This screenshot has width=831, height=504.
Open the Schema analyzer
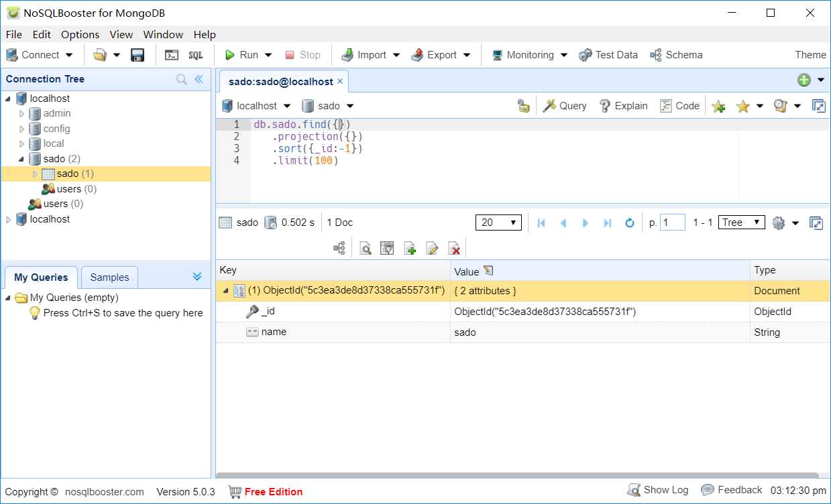pos(676,55)
